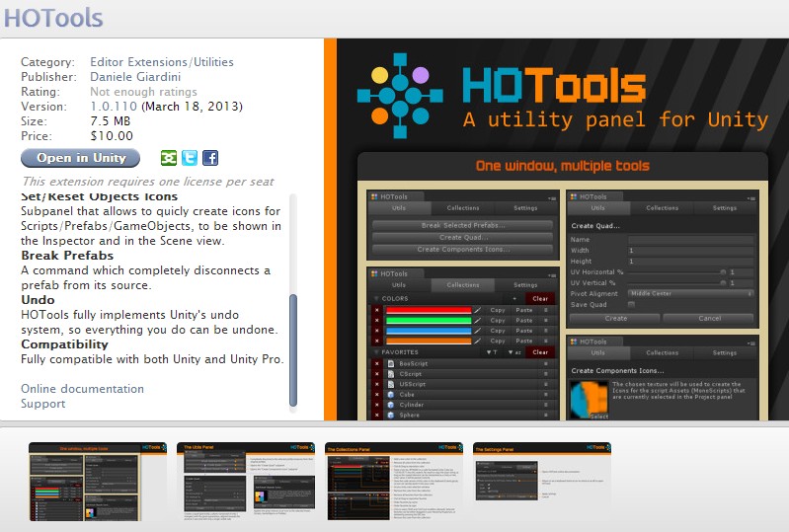
Task: Remove CScript from favorites via X icon
Action: pyautogui.click(x=376, y=374)
